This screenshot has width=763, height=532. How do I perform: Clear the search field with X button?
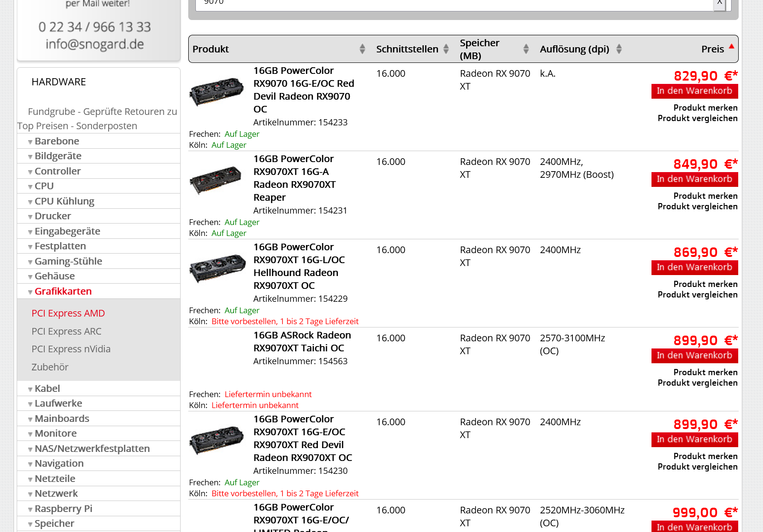[x=719, y=4]
